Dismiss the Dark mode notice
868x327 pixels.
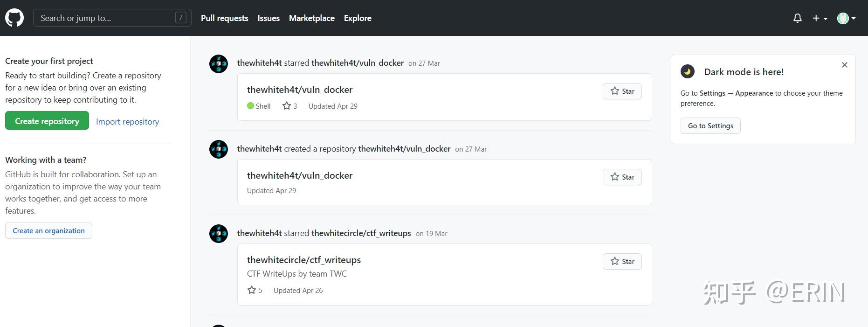(845, 65)
